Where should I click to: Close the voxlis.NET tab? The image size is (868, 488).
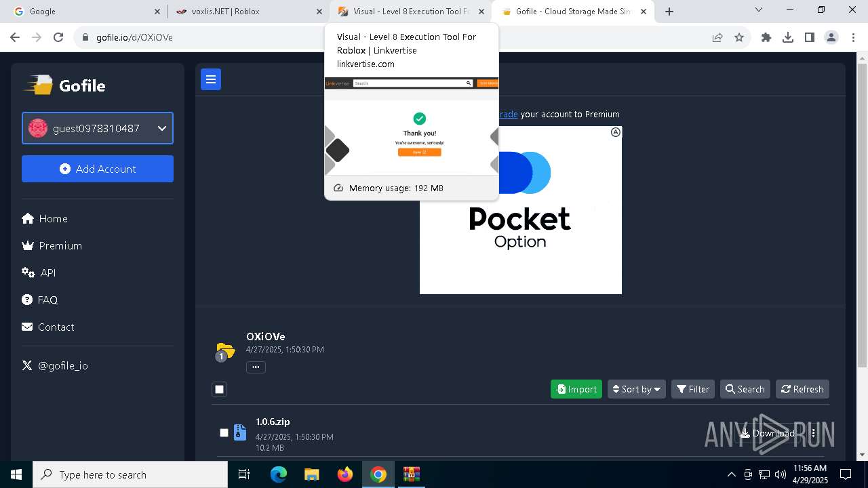coord(319,12)
